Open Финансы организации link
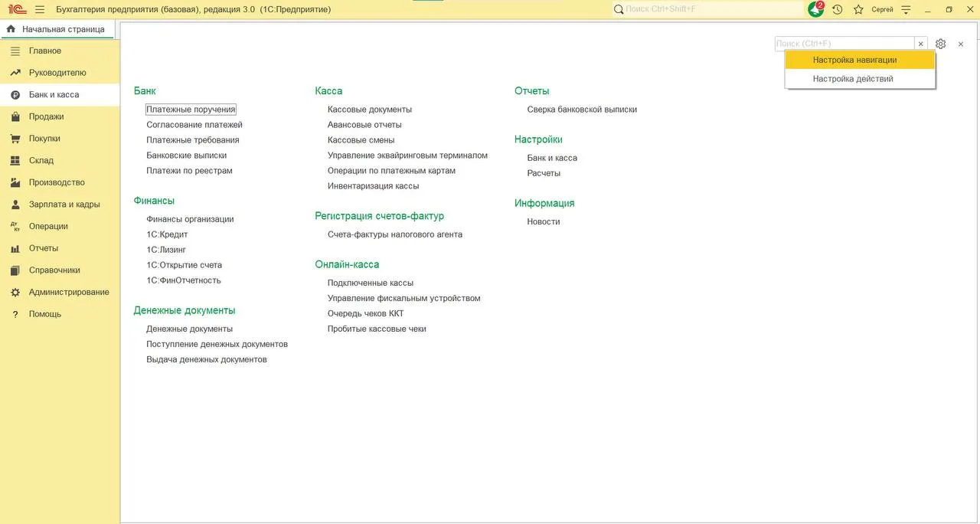Image resolution: width=980 pixels, height=524 pixels. [190, 219]
